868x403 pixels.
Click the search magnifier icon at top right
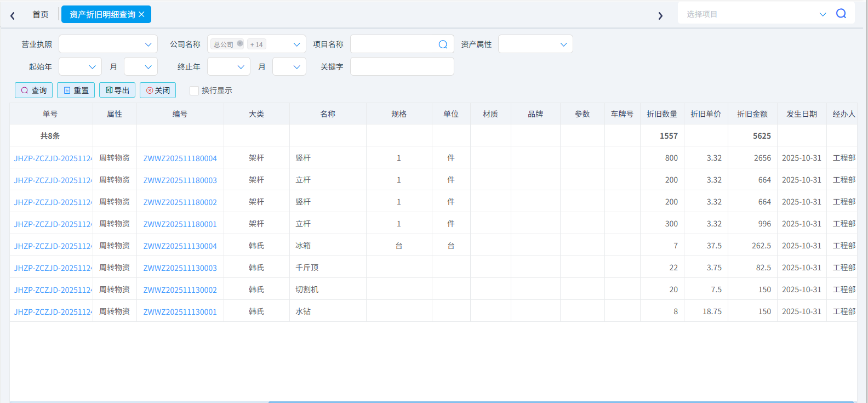click(x=841, y=14)
